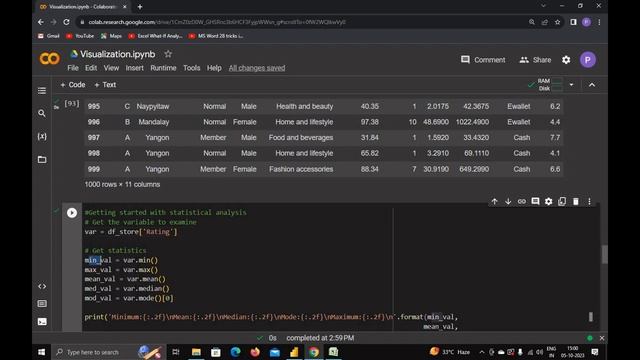Open the Tools menu
The height and width of the screenshot is (360, 640).
click(x=191, y=68)
